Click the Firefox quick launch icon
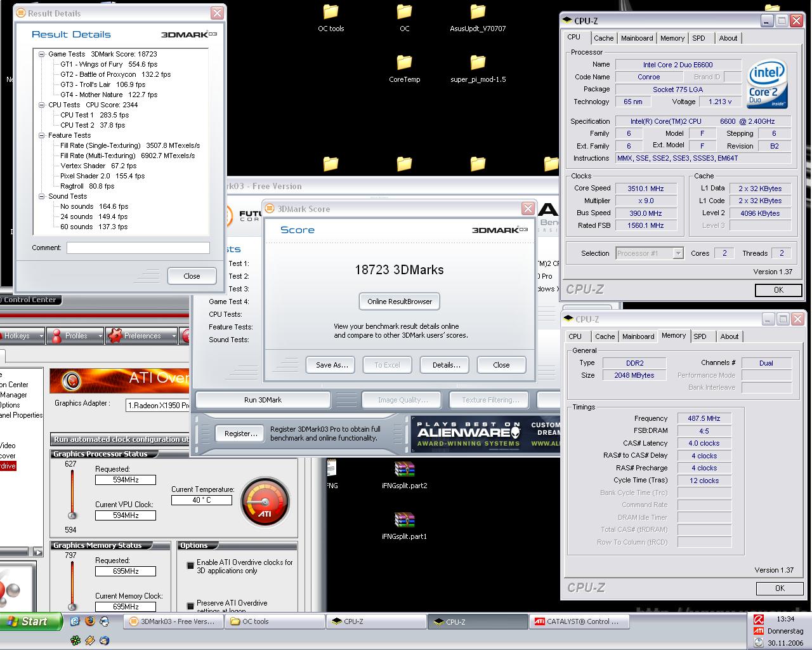 pyautogui.click(x=89, y=621)
